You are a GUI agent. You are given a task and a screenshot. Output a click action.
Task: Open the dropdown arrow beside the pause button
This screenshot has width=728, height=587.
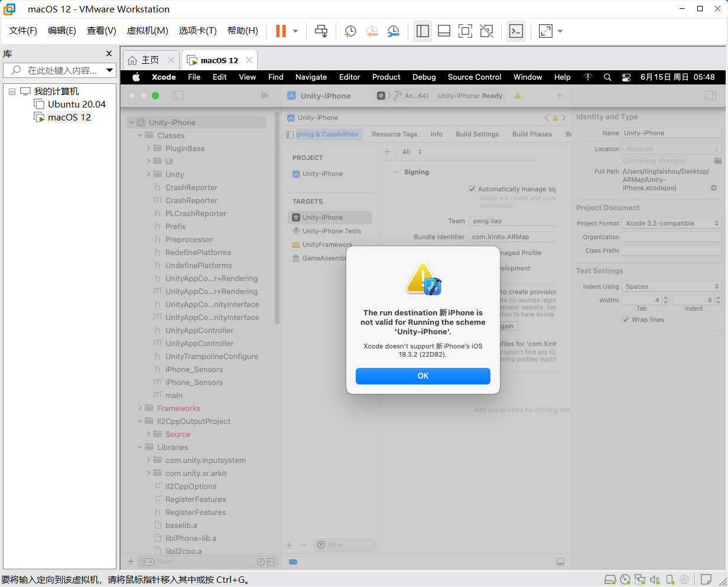[295, 31]
